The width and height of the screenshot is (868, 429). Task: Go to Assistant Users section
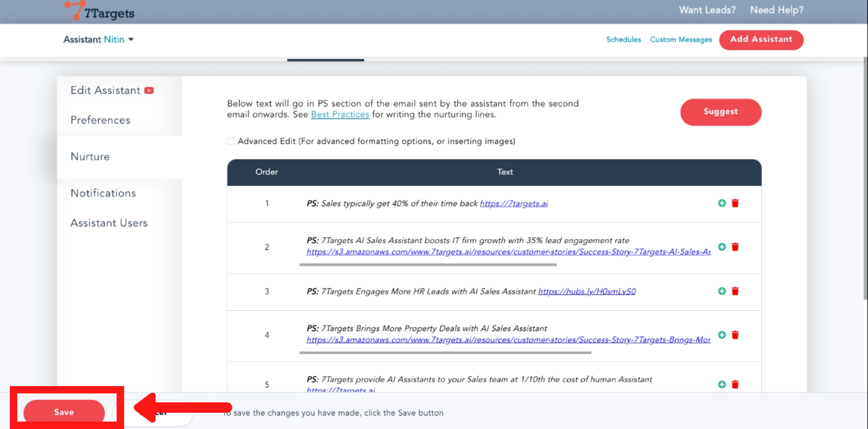point(109,223)
